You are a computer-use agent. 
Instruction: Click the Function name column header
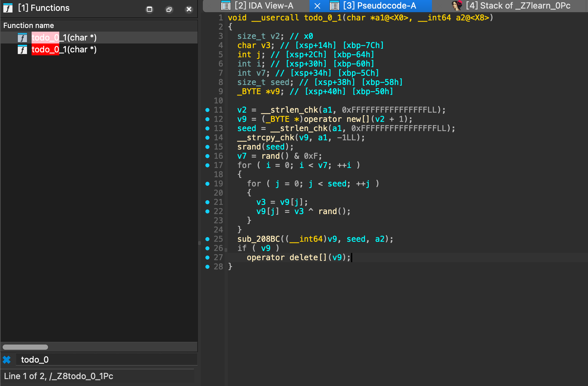point(99,25)
